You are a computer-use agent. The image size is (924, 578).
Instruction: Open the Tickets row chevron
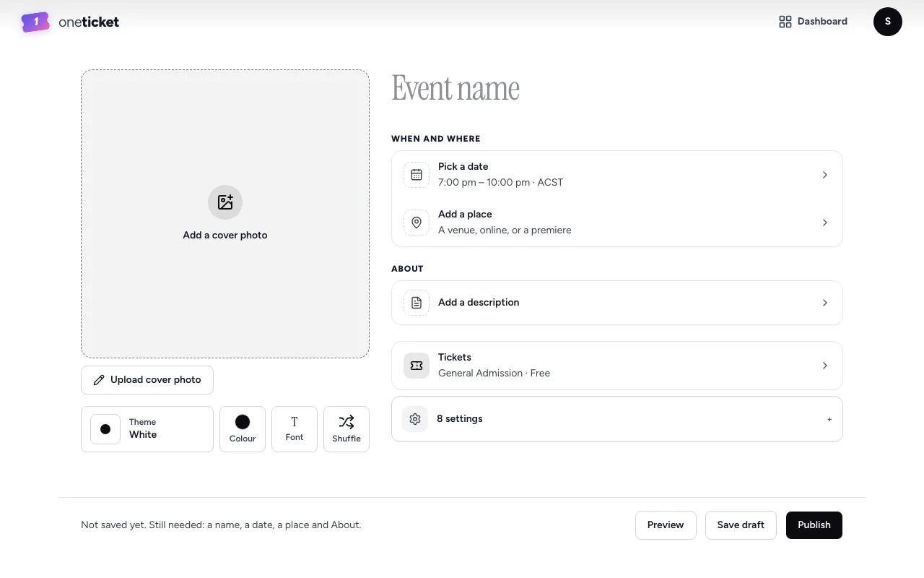[825, 366]
